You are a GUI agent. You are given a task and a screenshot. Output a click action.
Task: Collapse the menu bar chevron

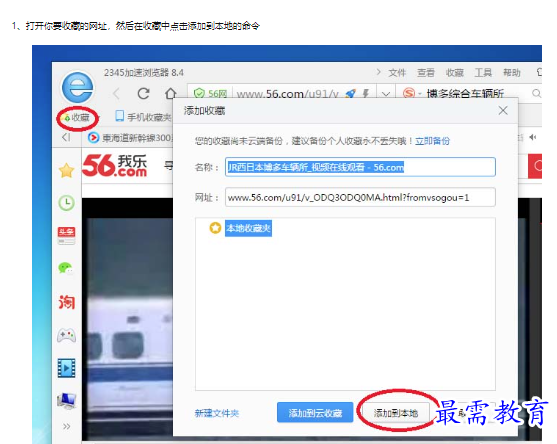pyautogui.click(x=378, y=72)
